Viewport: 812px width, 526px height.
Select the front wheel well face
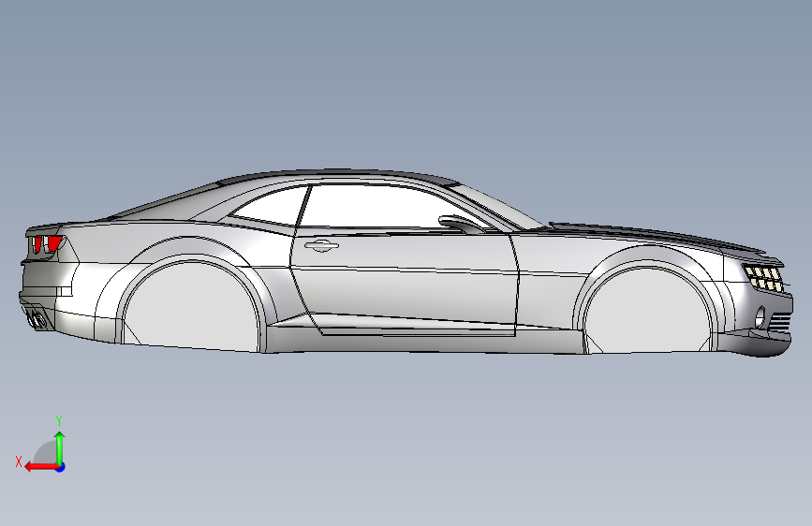647,311
